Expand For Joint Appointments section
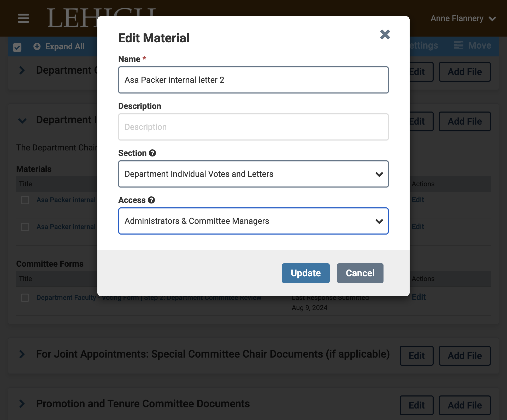507x420 pixels. (x=22, y=354)
